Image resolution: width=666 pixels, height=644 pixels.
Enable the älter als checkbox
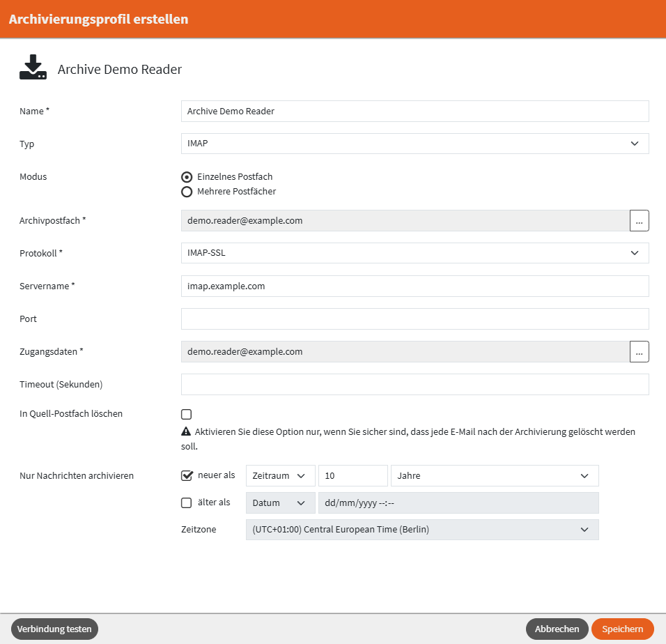(187, 503)
